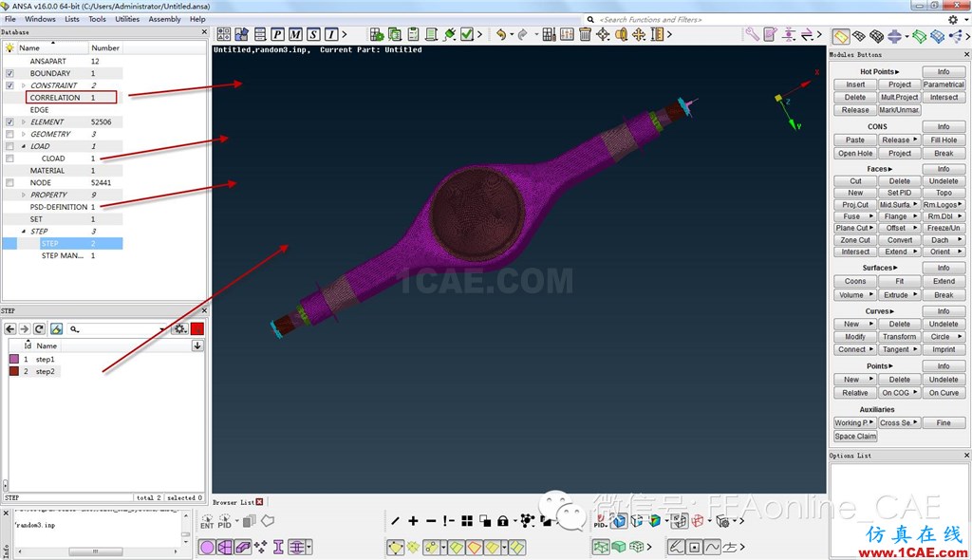The height and width of the screenshot is (560, 972).
Task: Click the M (Materials) toolbar icon
Action: tap(296, 35)
